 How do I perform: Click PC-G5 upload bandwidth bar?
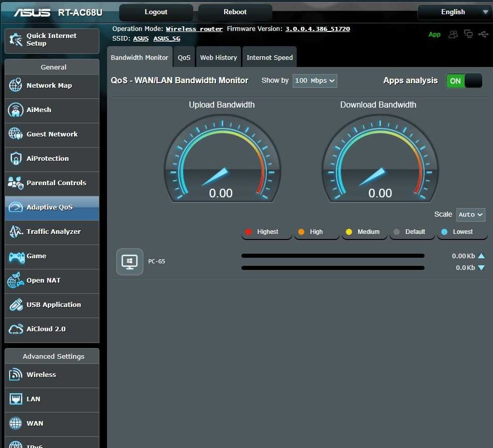tap(333, 256)
